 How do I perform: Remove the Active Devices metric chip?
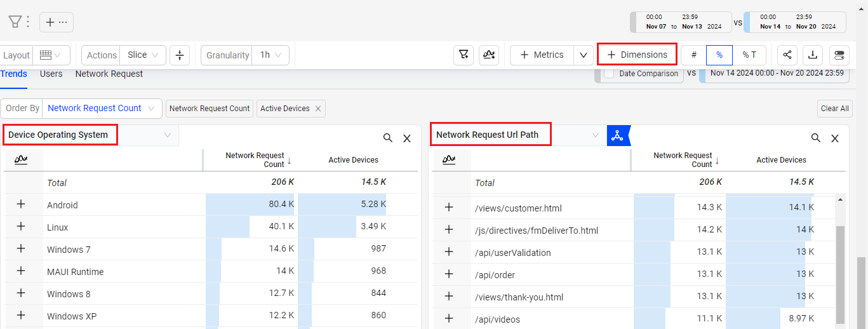[318, 109]
